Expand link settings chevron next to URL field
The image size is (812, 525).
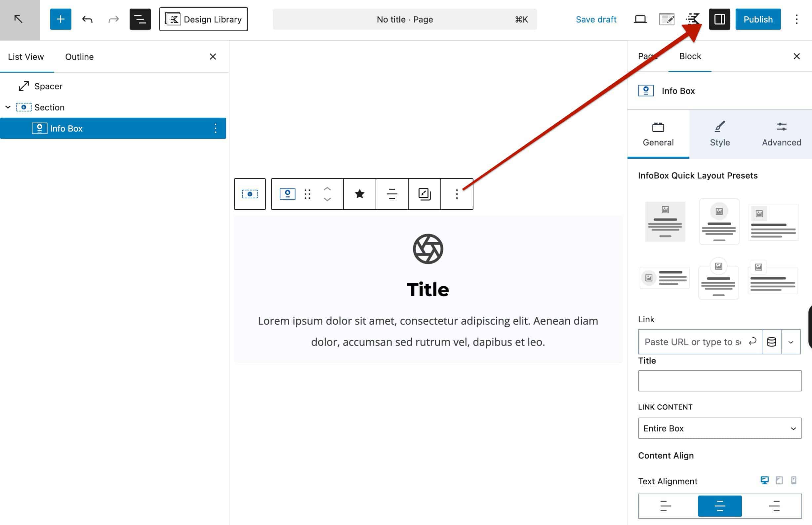click(791, 342)
